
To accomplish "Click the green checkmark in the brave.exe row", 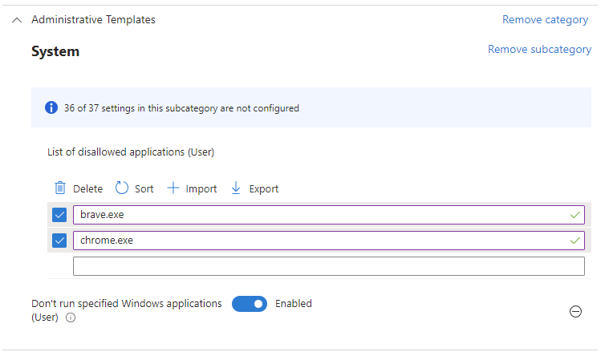I will pyautogui.click(x=574, y=215).
